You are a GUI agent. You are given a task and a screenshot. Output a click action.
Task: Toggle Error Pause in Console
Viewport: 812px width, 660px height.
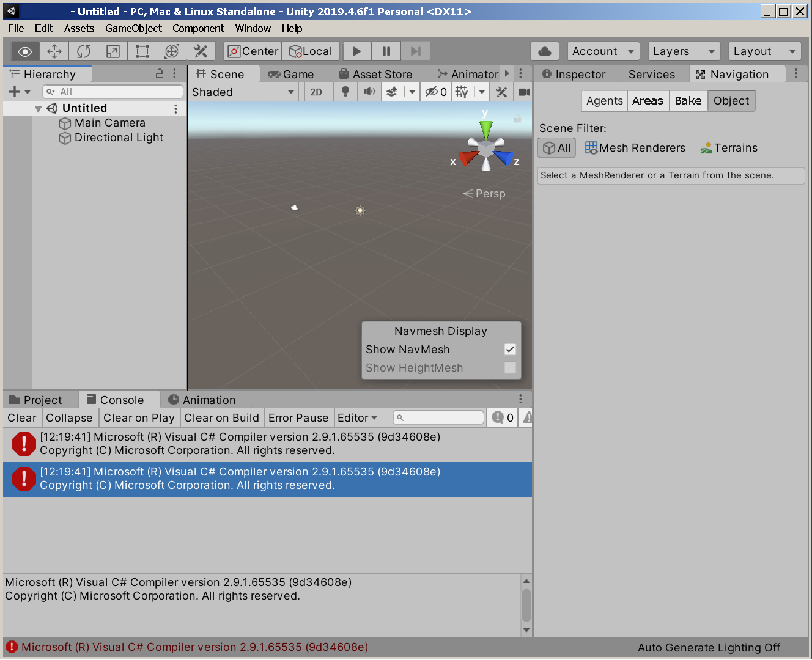click(298, 418)
